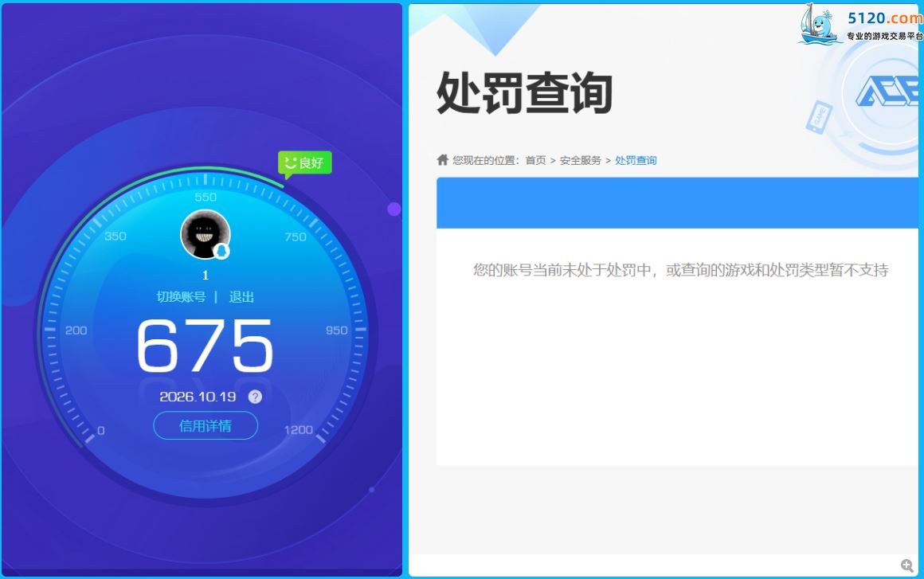
Task: Click 处罚查询 breadcrumb link
Action: coord(636,160)
